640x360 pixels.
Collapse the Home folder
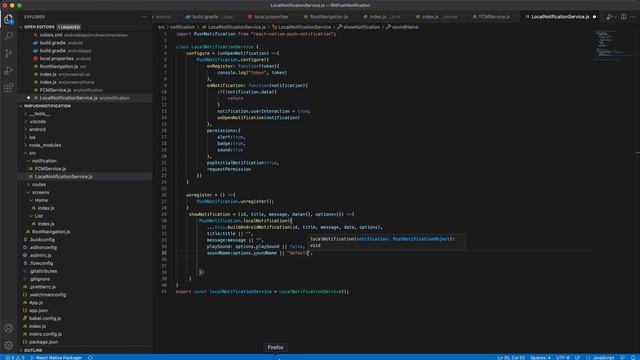point(40,200)
